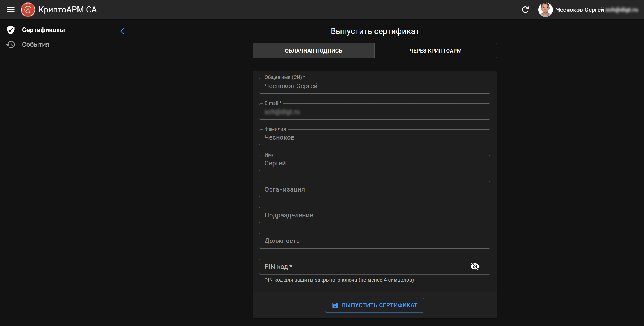
Task: Select the Фамилия field
Action: (374, 137)
